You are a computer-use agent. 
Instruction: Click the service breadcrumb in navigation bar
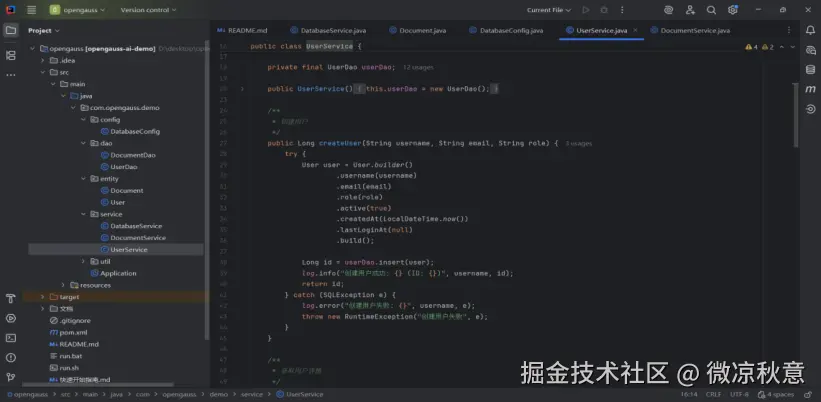coord(251,394)
